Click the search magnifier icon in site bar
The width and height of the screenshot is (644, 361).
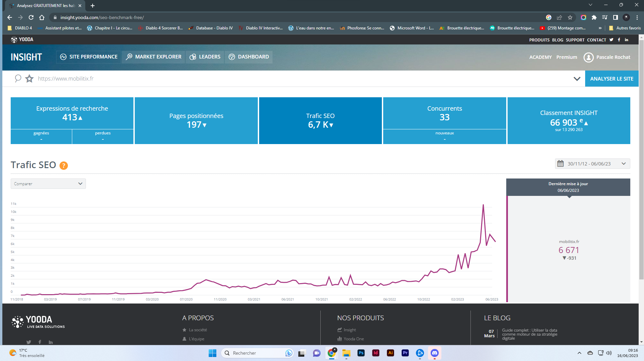point(18,79)
